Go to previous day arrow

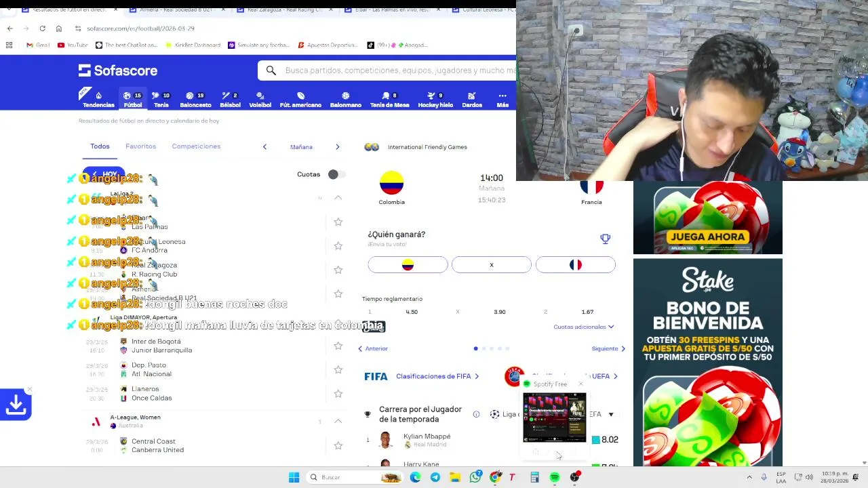[264, 147]
